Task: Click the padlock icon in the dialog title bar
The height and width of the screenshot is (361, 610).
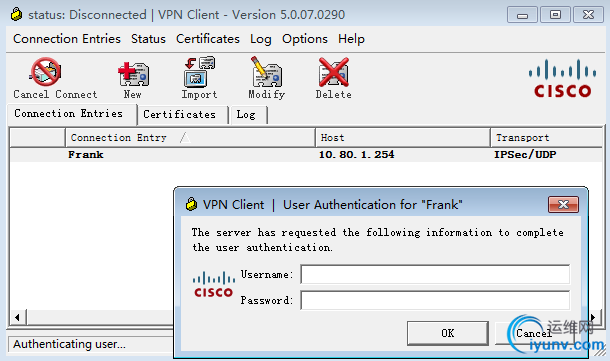Action: [x=191, y=204]
